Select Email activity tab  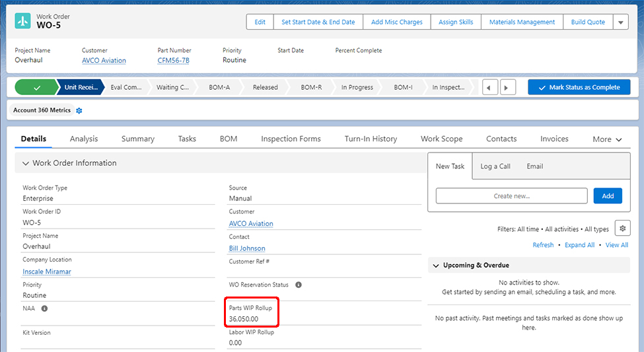click(x=535, y=166)
